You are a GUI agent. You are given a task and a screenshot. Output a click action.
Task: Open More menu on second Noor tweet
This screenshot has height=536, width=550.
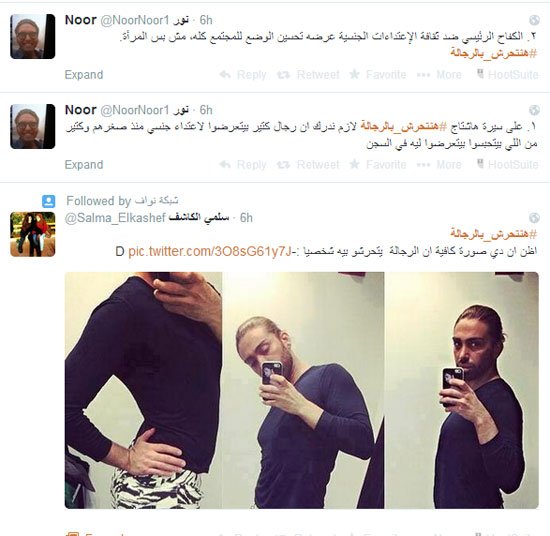tap(439, 165)
